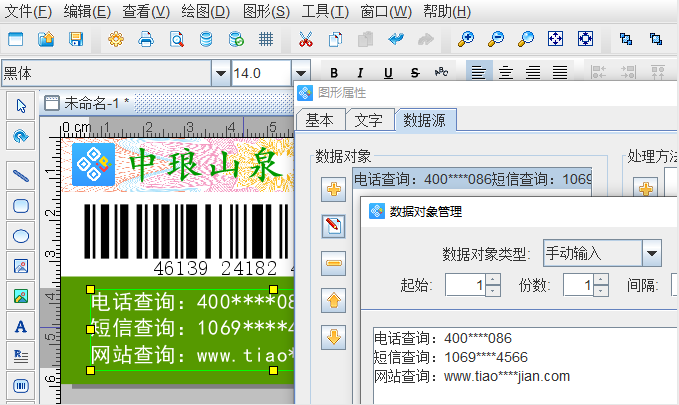Viewport: 679px width, 405px height.
Task: Click the scissors Cut icon
Action: [306, 39]
